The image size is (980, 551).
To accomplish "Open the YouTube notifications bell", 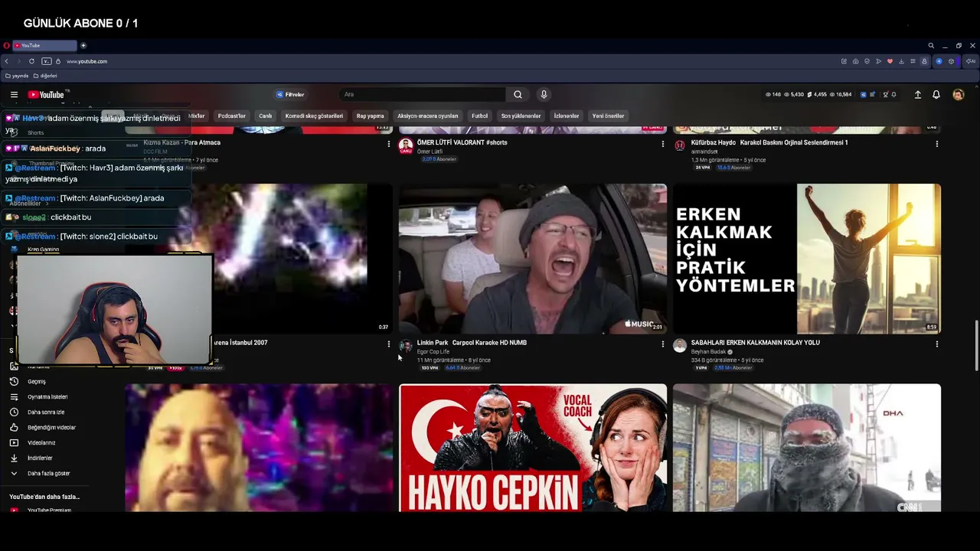I will click(x=936, y=95).
